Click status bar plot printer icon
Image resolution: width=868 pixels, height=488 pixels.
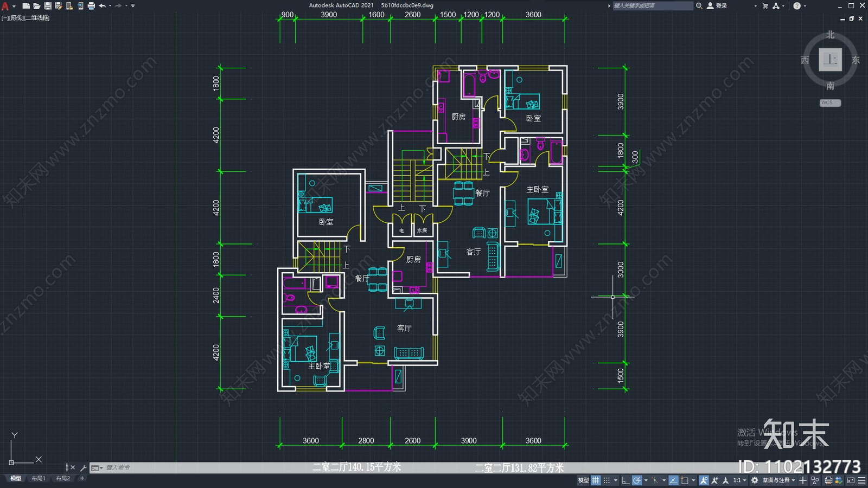click(x=828, y=480)
